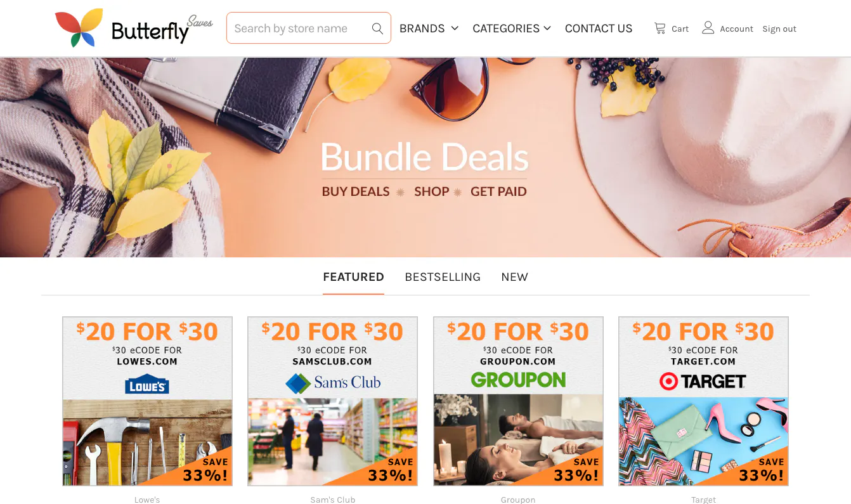The image size is (851, 504).
Task: Expand the BRANDS dropdown menu
Action: coord(429,29)
